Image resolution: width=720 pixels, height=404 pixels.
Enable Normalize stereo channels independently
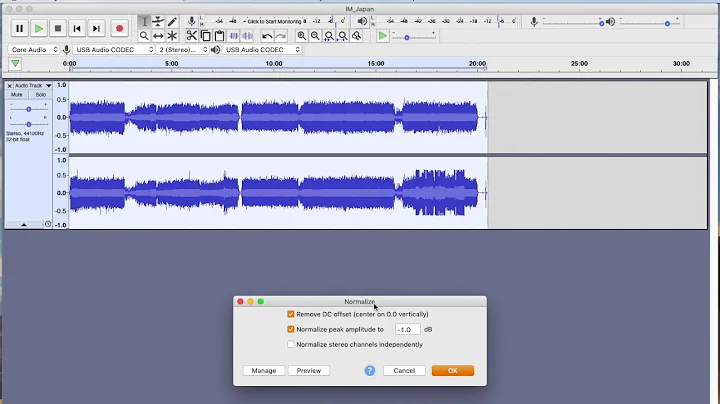(x=291, y=344)
